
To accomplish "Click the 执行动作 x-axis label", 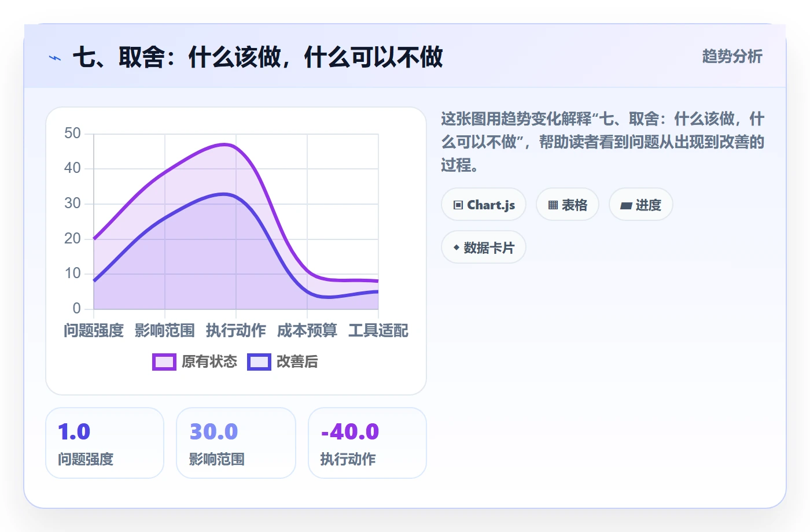I will point(236,331).
